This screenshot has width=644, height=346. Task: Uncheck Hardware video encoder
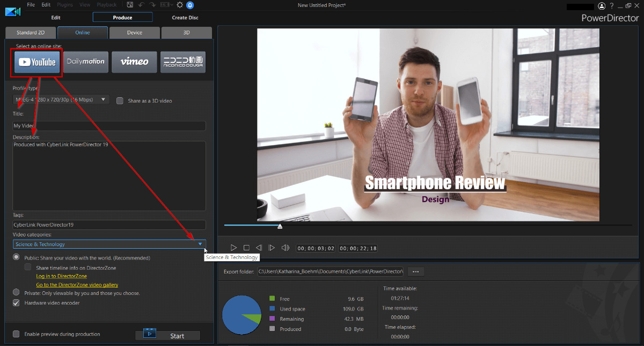[x=16, y=303]
